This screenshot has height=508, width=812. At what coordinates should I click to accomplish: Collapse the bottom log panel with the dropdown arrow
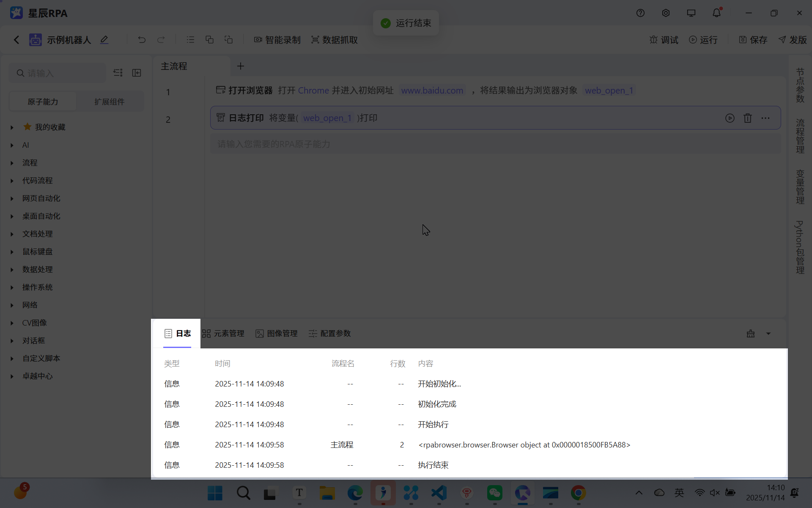coord(768,334)
